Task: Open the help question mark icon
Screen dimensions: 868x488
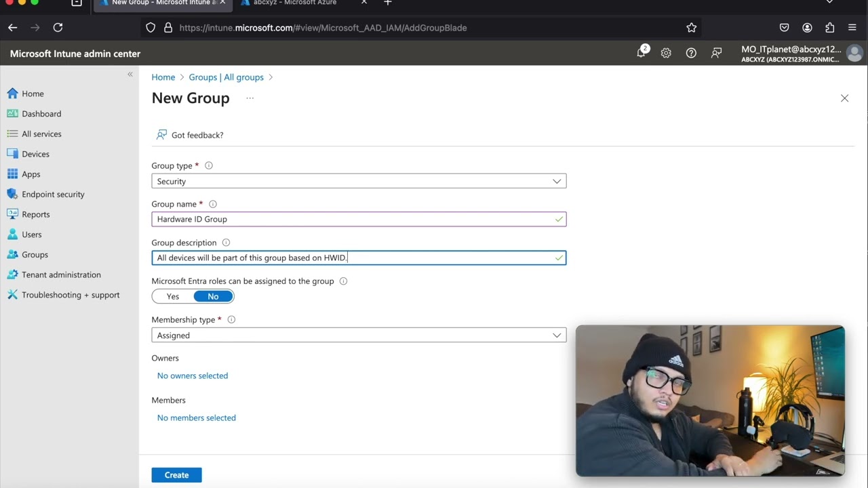Action: 691,53
